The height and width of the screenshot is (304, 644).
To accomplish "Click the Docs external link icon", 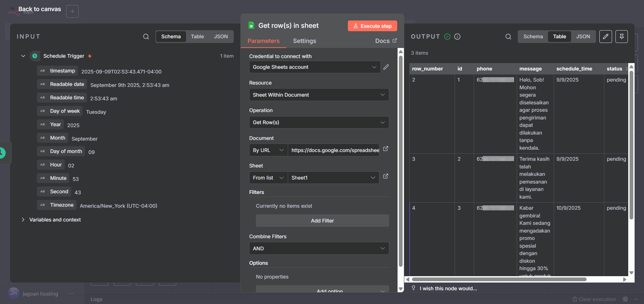I will tap(395, 40).
